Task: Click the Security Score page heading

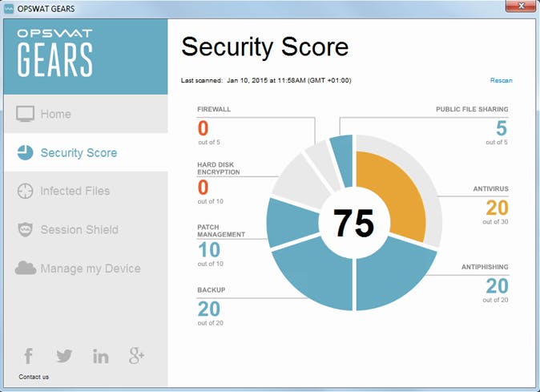Action: (265, 46)
